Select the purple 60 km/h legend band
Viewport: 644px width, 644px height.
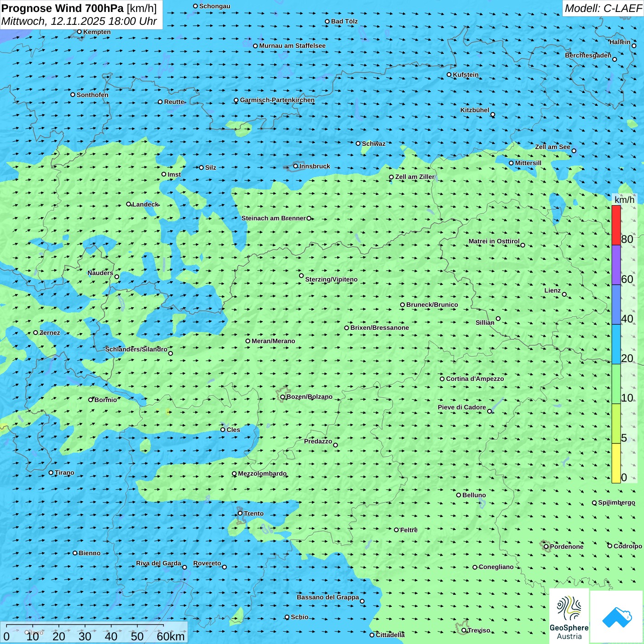tap(616, 265)
